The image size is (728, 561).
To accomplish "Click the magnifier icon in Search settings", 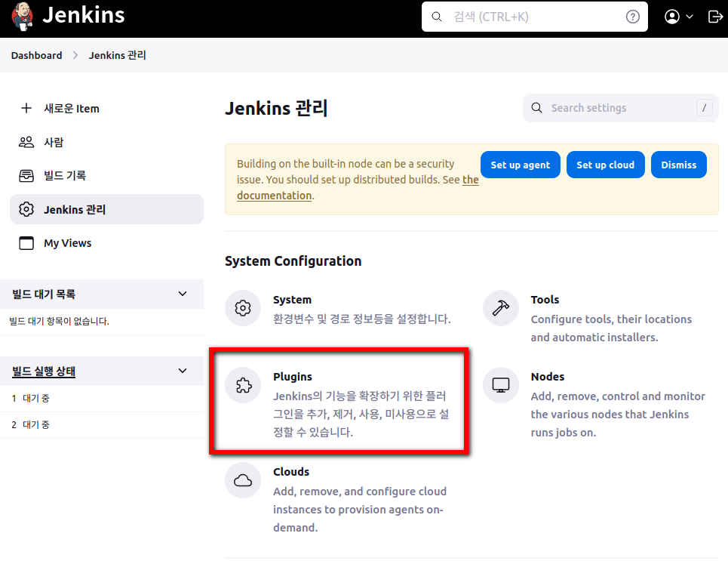I will coord(536,108).
